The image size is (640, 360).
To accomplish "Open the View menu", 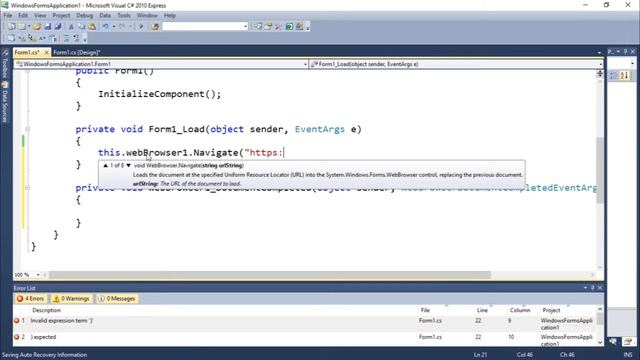I will click(40, 16).
